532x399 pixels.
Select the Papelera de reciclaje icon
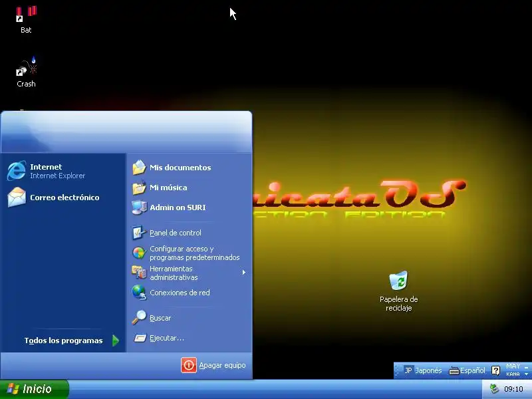[x=398, y=291]
